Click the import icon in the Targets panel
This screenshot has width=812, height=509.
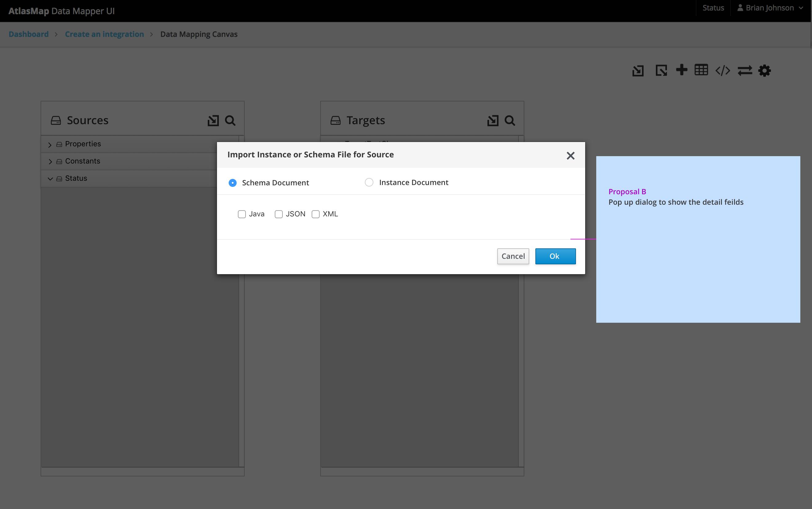coord(492,120)
